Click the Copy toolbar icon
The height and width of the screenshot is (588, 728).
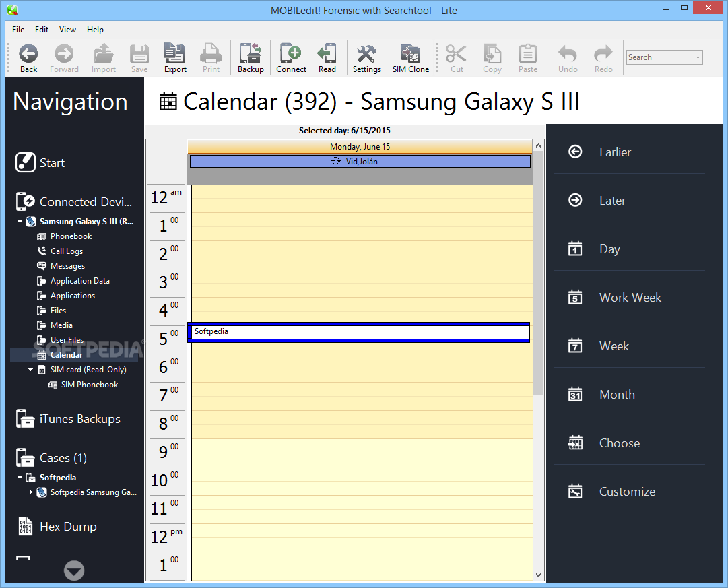[x=492, y=54]
